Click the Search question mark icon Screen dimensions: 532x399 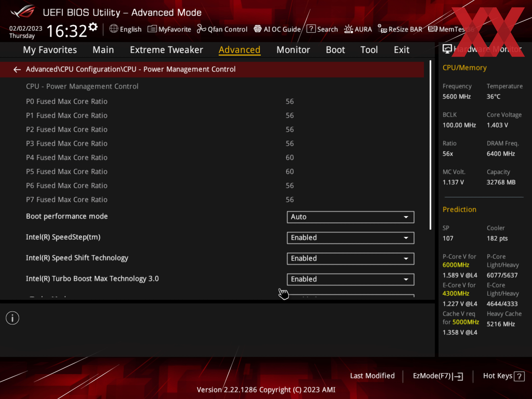(311, 29)
